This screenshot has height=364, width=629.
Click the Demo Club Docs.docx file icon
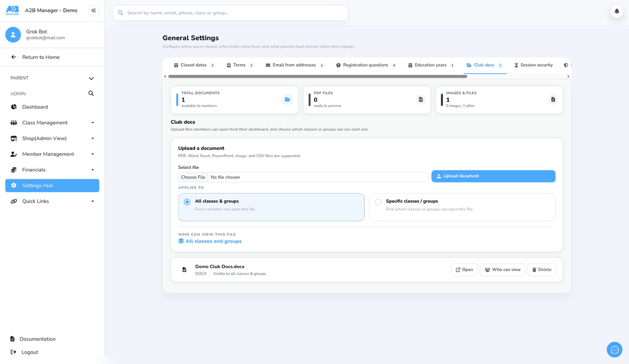tap(184, 270)
